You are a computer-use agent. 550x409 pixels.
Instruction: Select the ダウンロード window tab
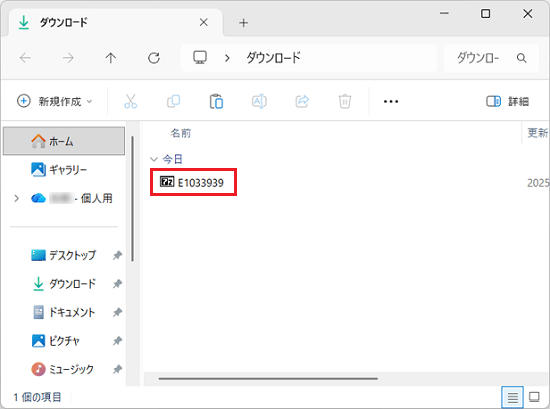click(115, 23)
